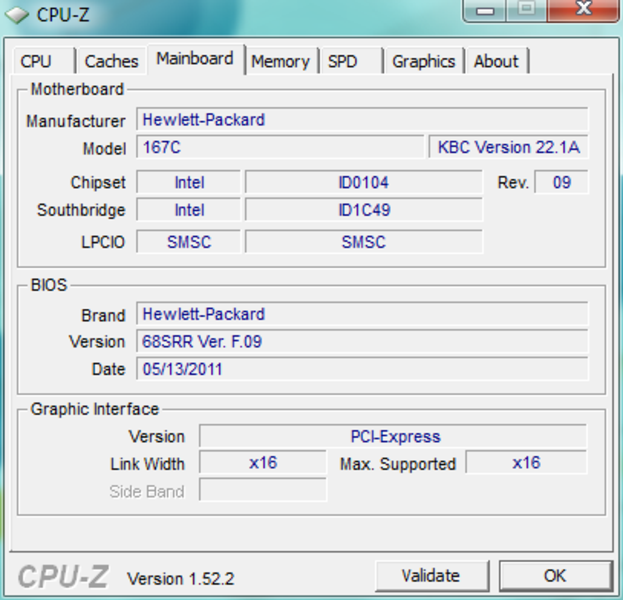
Task: Click the Chipset ID0104 field
Action: coord(364,182)
